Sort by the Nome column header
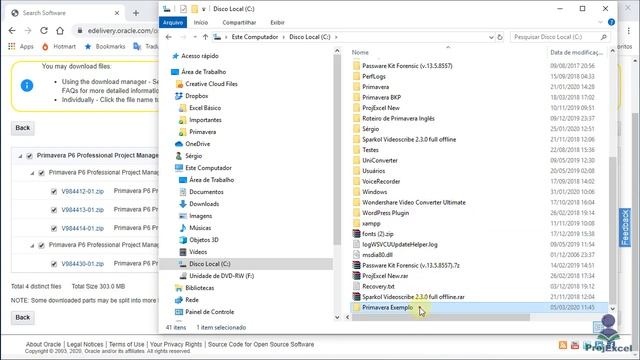 click(x=360, y=52)
